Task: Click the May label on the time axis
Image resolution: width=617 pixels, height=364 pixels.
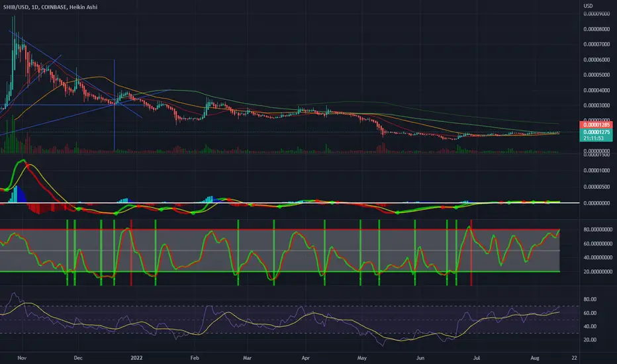Action: pos(361,357)
